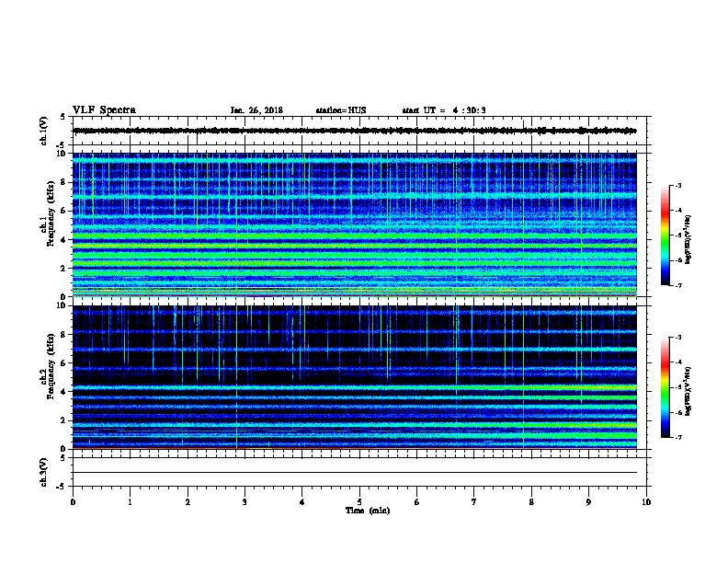Viewport: 728px width, 563px height.
Task: Click the "-3" label on ch.1 color scale
Action: tap(678, 185)
